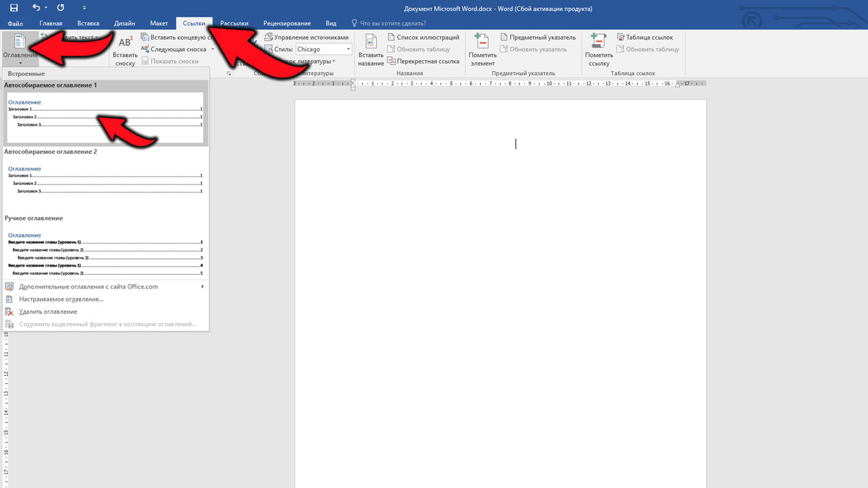Click Удалить оглавление menu item
This screenshot has height=488, width=868.
pyautogui.click(x=105, y=312)
